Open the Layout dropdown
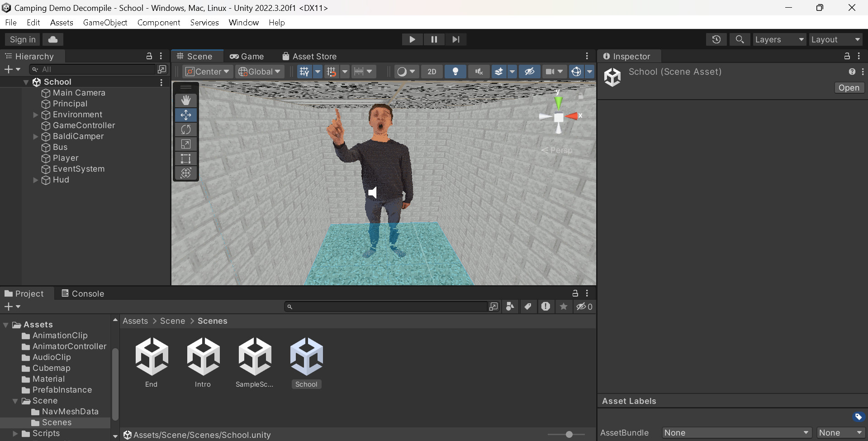The width and height of the screenshot is (868, 441). tap(835, 39)
